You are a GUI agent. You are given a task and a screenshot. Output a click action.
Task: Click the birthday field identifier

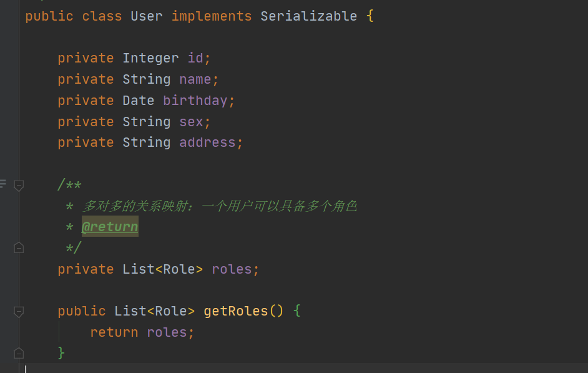pos(195,101)
